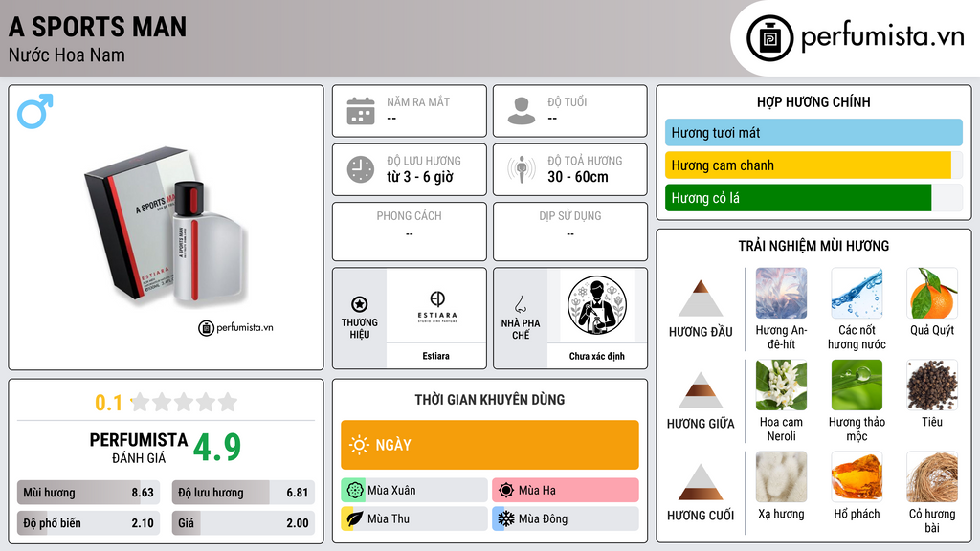Image resolution: width=980 pixels, height=551 pixels.
Task: Click the Các nốt hương nước note image
Action: 857,293
